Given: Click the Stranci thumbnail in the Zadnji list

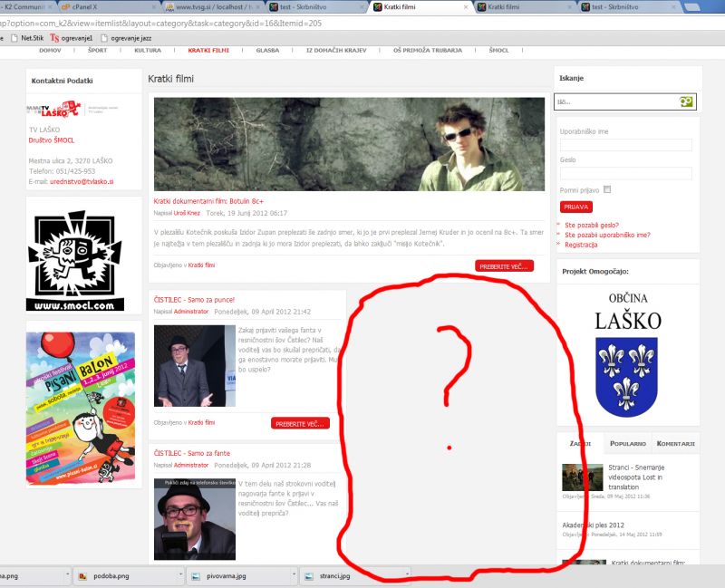Looking at the screenshot, I should click(x=582, y=477).
